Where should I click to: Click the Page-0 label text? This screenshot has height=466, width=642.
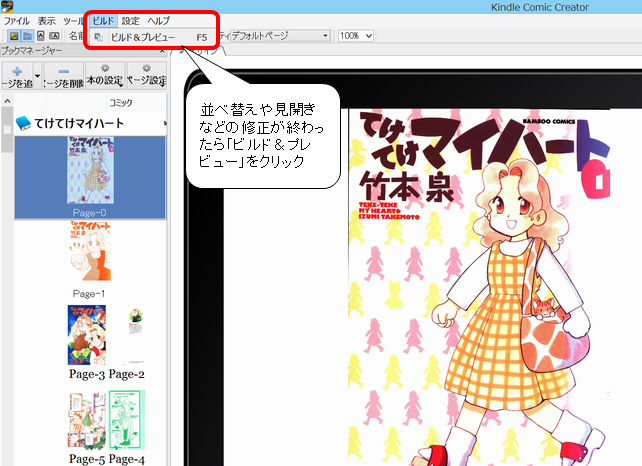coord(89,213)
